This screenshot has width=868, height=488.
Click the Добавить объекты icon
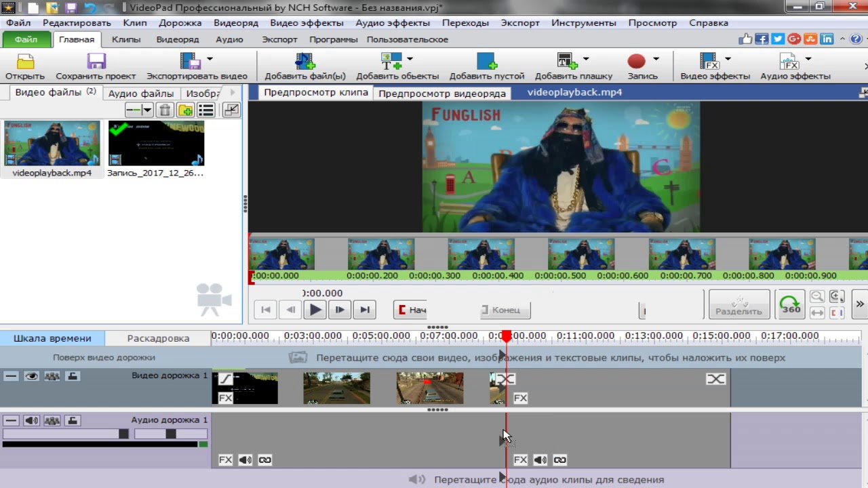[391, 62]
